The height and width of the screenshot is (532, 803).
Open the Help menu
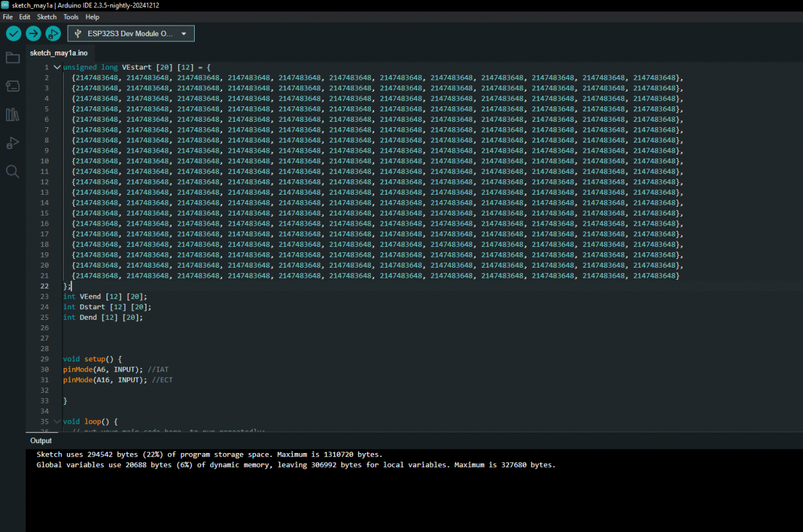92,17
